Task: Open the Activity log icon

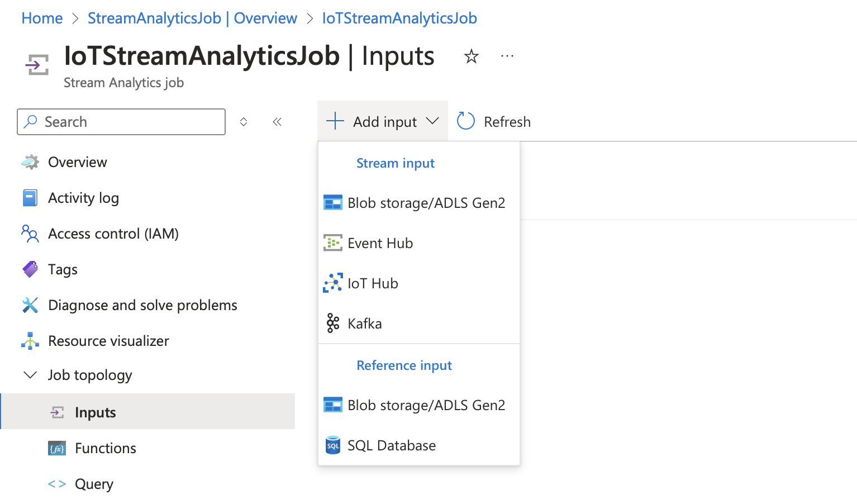Action: [30, 198]
